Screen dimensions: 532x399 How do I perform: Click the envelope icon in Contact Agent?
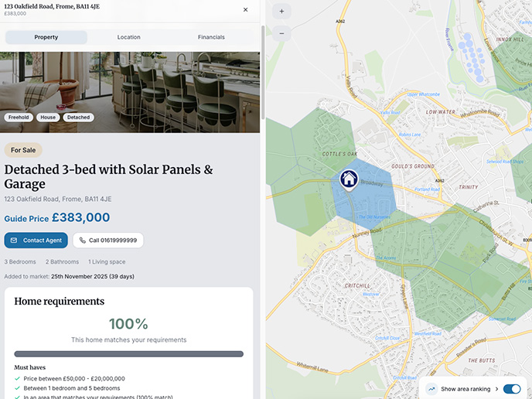tap(14, 240)
